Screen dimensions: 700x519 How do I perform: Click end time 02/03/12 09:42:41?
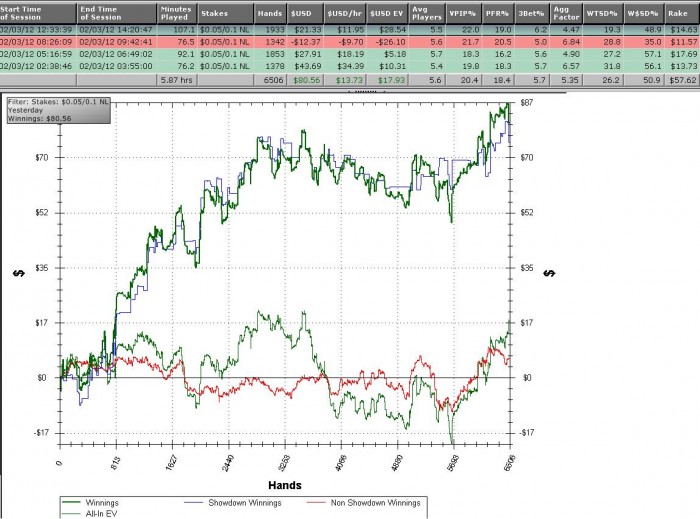point(116,42)
